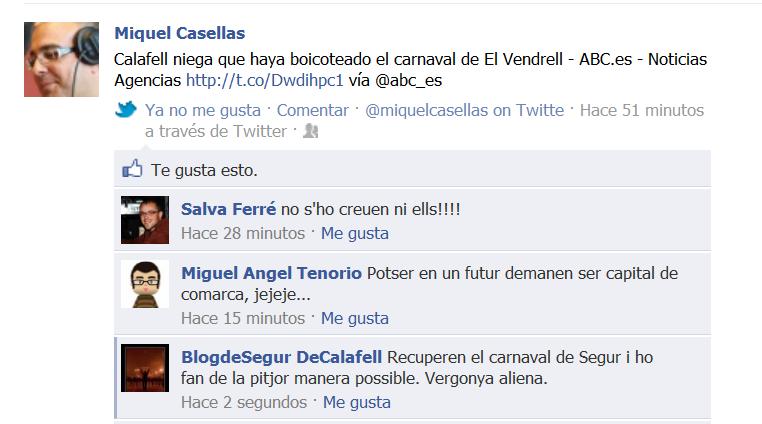762x424 pixels.
Task: Like BlogdeSegur DeCalafell's comment
Action: (x=357, y=403)
